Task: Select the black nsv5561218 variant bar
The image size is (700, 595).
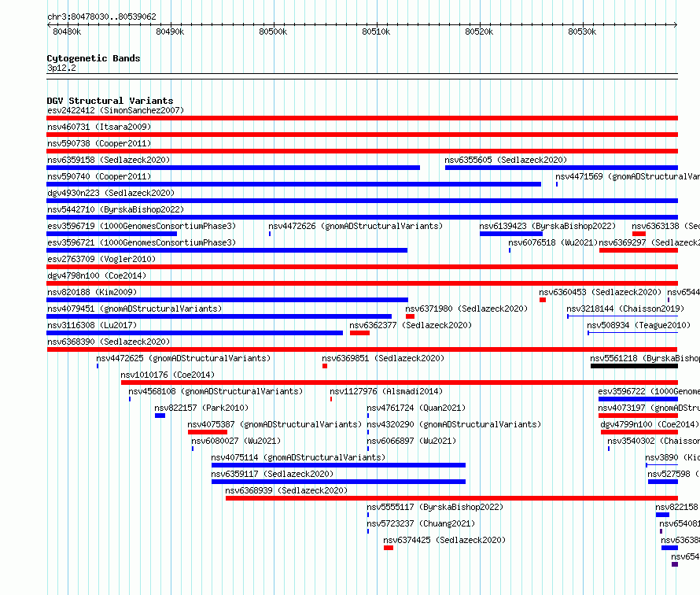Action: [x=635, y=366]
